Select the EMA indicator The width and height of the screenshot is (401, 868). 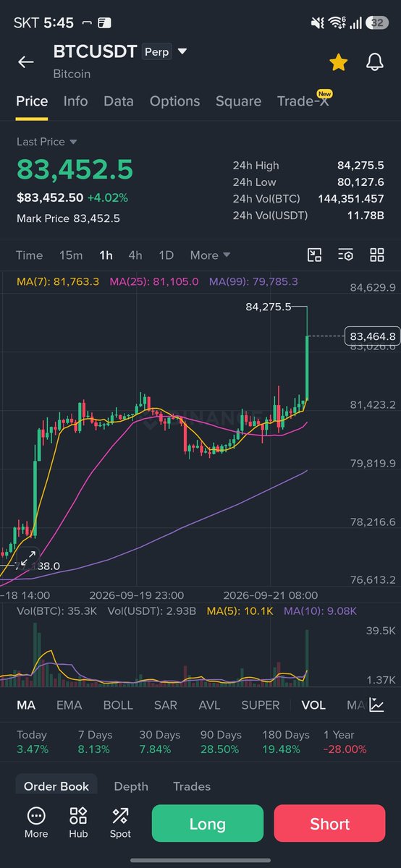[69, 705]
